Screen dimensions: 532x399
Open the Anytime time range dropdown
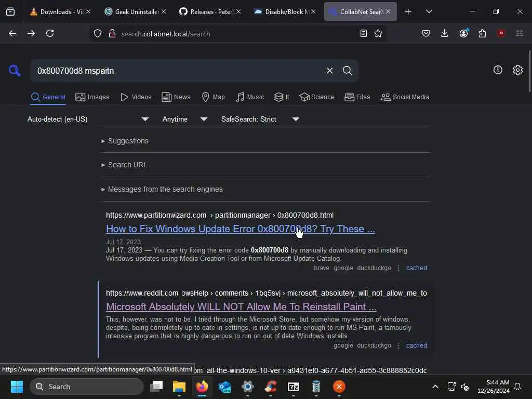pyautogui.click(x=185, y=119)
